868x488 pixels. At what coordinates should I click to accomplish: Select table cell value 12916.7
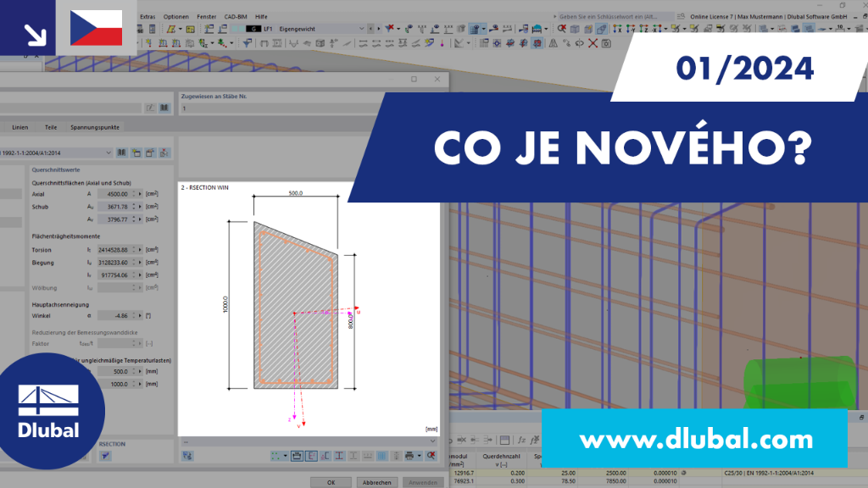(x=464, y=473)
